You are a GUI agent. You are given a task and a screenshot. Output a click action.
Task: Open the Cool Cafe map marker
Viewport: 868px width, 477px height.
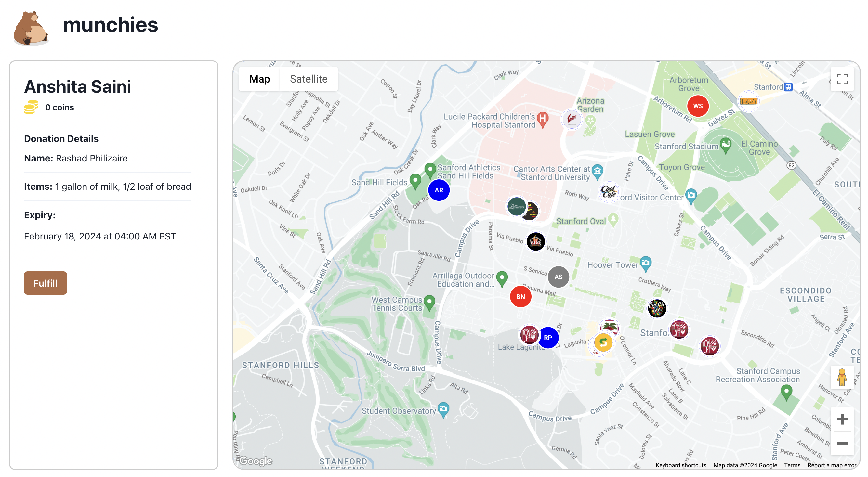(609, 192)
